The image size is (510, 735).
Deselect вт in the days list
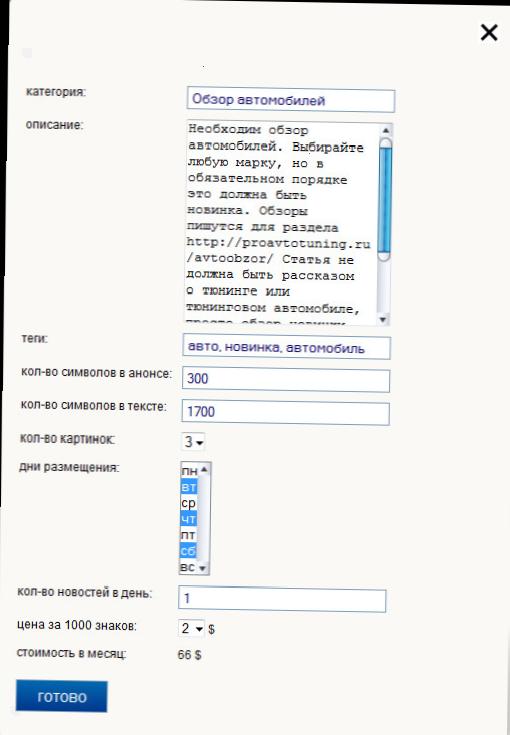(188, 487)
